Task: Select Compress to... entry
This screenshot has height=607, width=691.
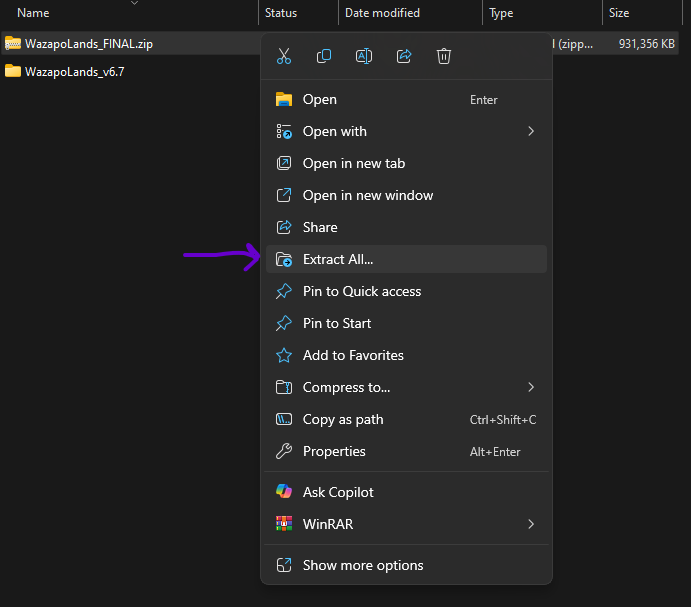Action: pyautogui.click(x=406, y=387)
